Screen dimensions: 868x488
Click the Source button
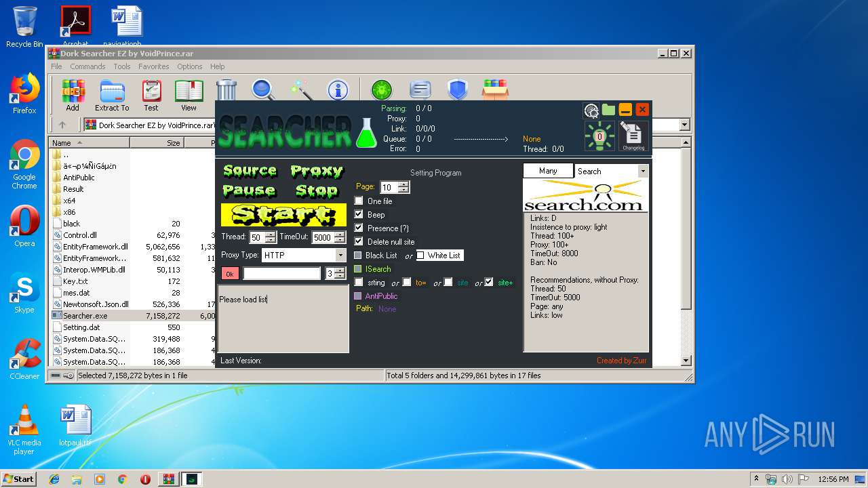tap(250, 171)
